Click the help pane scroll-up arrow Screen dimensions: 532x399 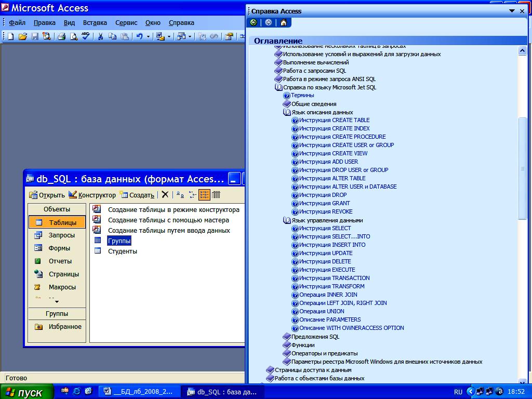[x=523, y=51]
